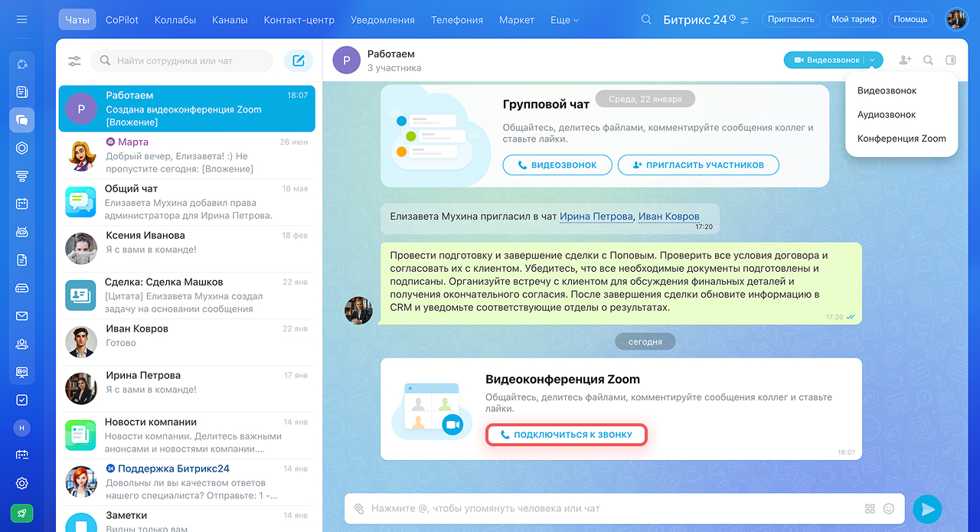Open the news feed sidebar icon
The height and width of the screenshot is (532, 980).
21,92
